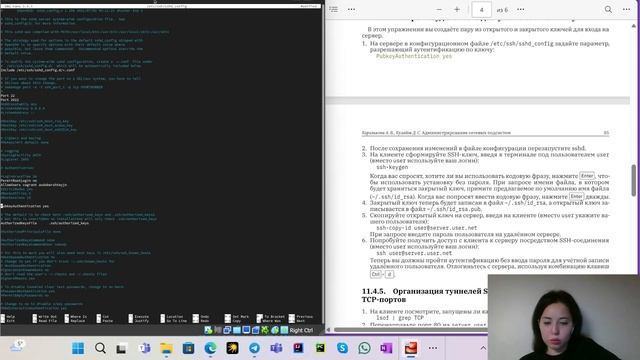Viewport: 640px width, 360px height.
Task: Open the Windows Start button
Action: pos(78,348)
